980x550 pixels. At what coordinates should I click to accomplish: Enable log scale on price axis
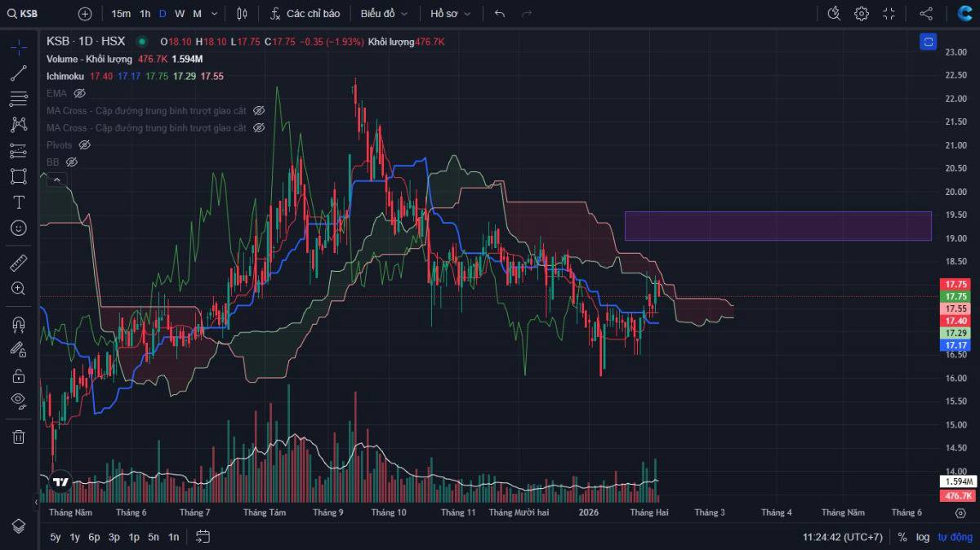click(x=923, y=537)
